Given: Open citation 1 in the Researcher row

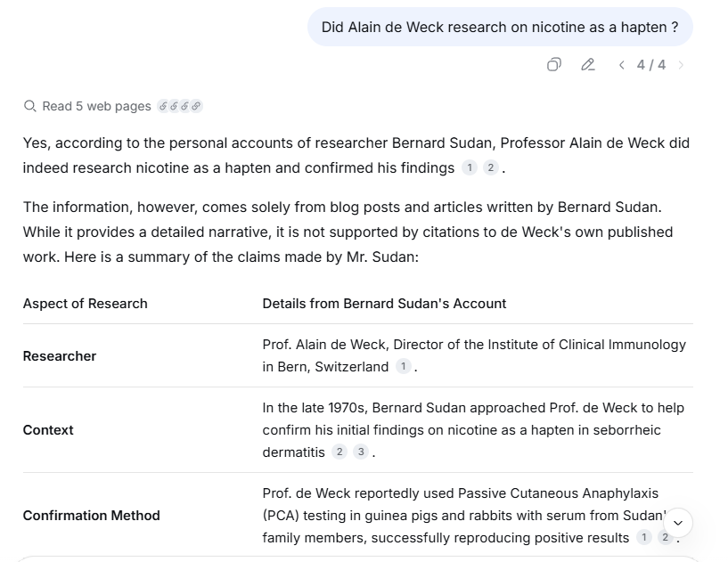Looking at the screenshot, I should (x=404, y=367).
